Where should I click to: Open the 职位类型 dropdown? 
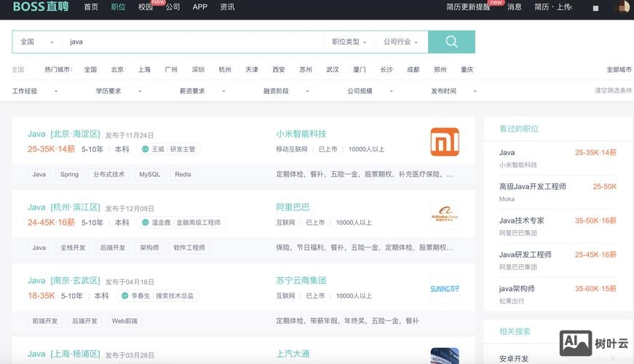(x=349, y=42)
